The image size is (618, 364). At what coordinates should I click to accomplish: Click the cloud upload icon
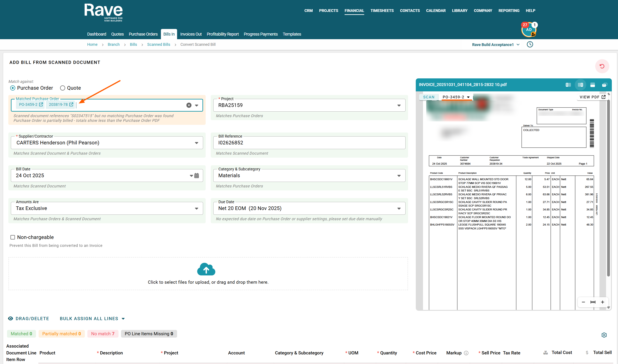pos(206,269)
